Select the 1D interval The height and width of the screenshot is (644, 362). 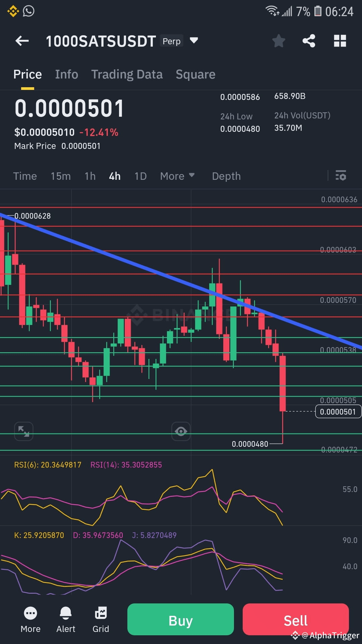140,176
